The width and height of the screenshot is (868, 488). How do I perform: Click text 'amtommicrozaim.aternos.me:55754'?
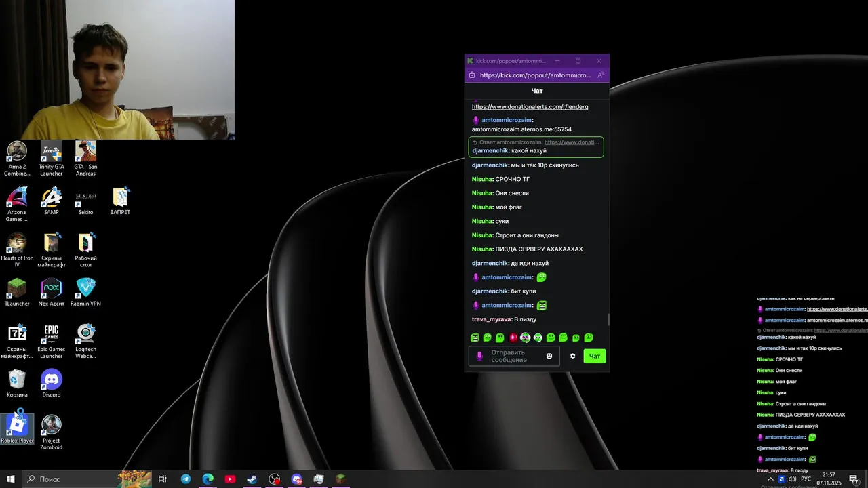(521, 129)
